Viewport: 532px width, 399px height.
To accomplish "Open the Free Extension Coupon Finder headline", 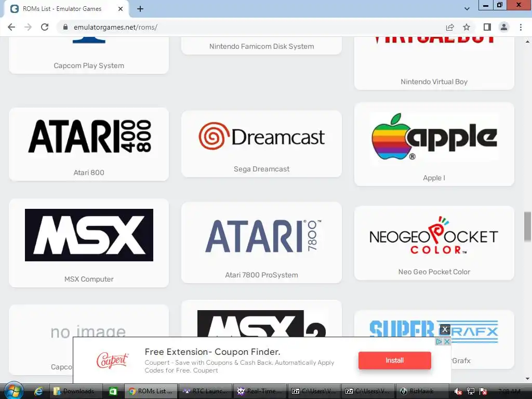I will pyautogui.click(x=212, y=352).
